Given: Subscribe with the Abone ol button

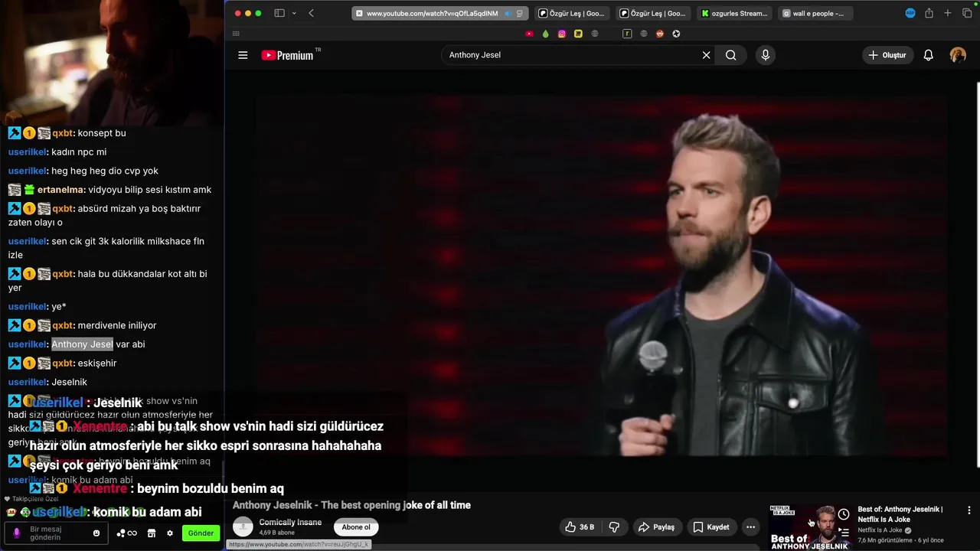Looking at the screenshot, I should click(x=356, y=527).
